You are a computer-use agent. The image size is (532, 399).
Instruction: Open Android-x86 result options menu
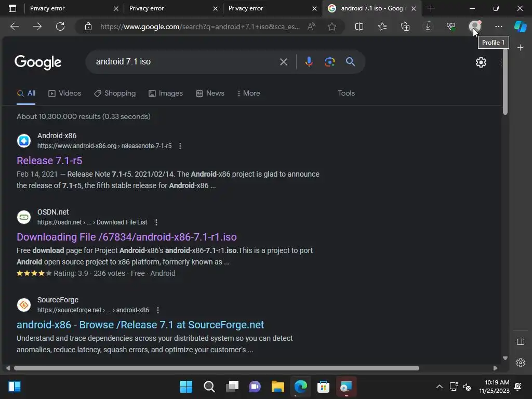pyautogui.click(x=180, y=146)
